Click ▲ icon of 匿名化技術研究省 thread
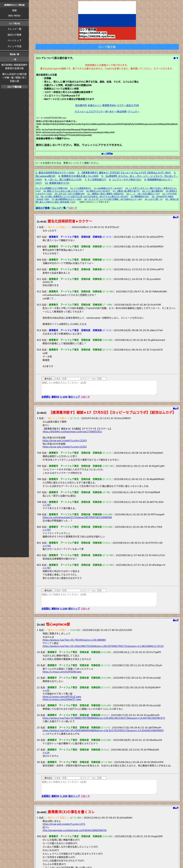The image size is (183, 868). [176, 217]
